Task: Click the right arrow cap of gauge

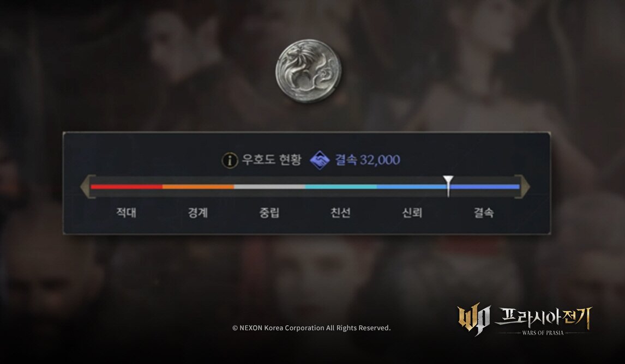Action: point(522,186)
